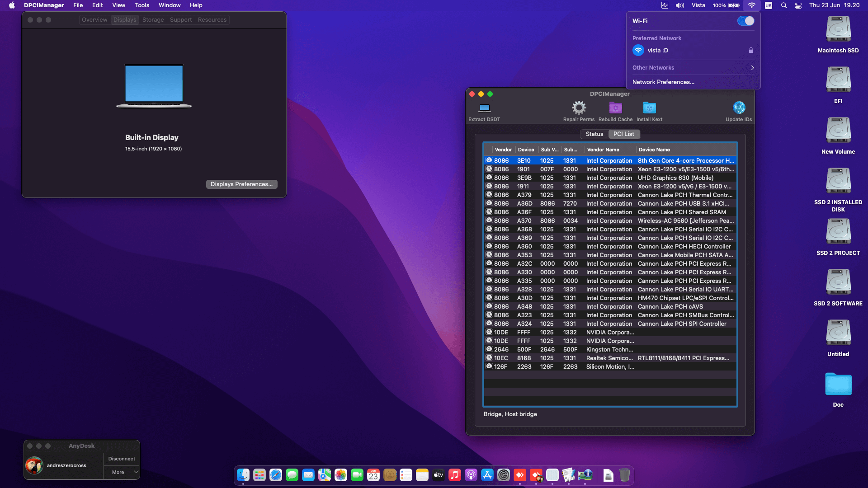Screen dimensions: 868x488
Task: Open the Macintosh SSD desktop drive
Action: [x=838, y=29]
